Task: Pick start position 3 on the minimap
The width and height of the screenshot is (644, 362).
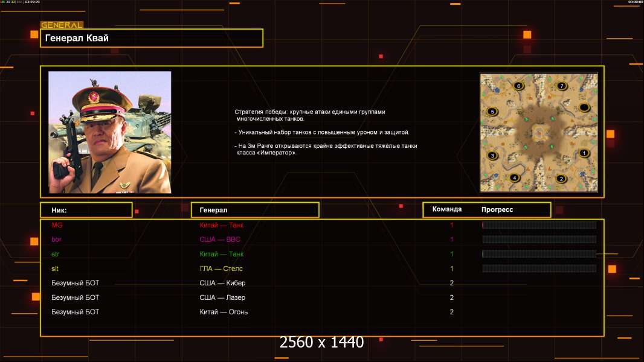Action: pyautogui.click(x=492, y=156)
